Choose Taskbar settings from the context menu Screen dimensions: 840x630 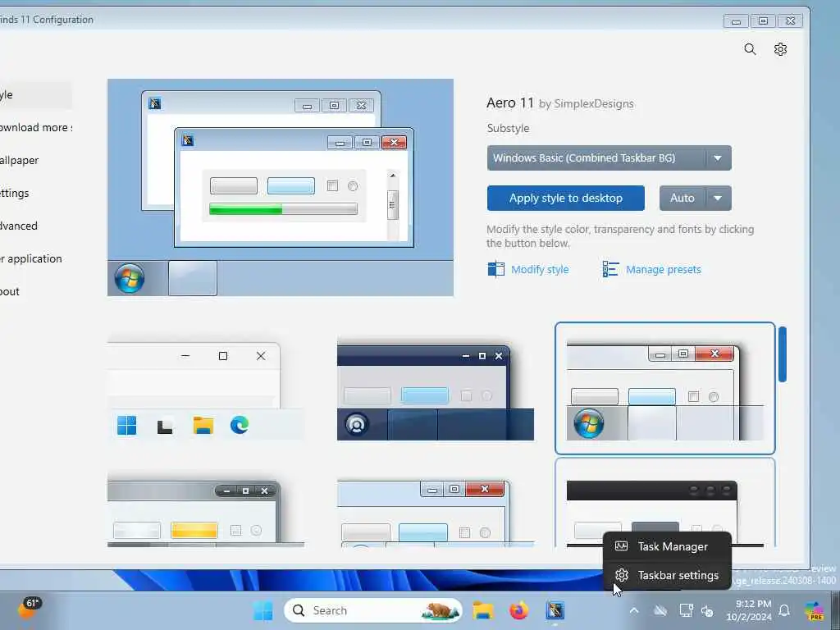667,575
